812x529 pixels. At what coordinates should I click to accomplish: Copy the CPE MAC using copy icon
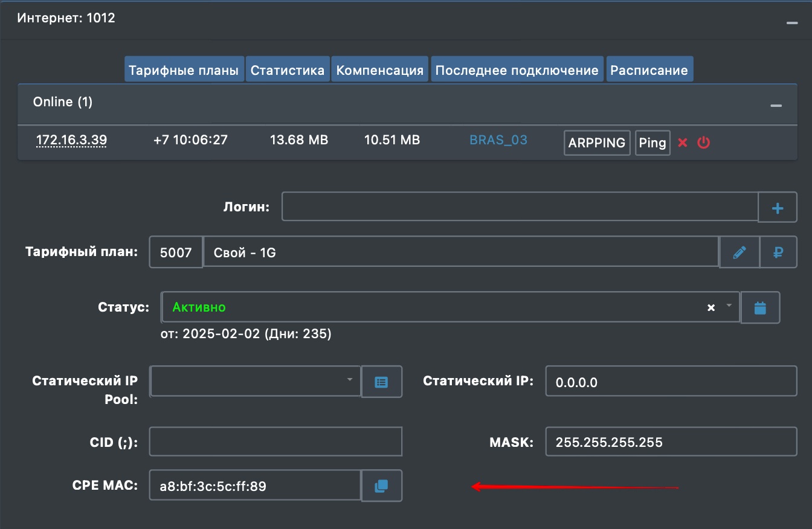[381, 486]
